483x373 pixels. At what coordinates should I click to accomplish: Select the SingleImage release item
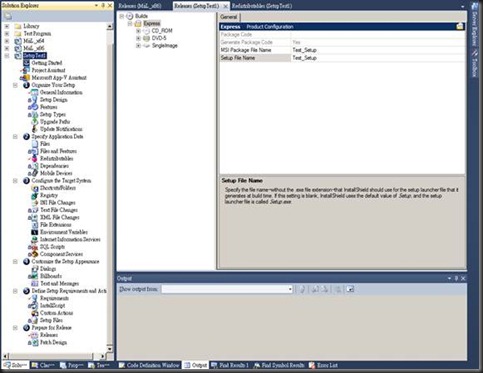165,46
